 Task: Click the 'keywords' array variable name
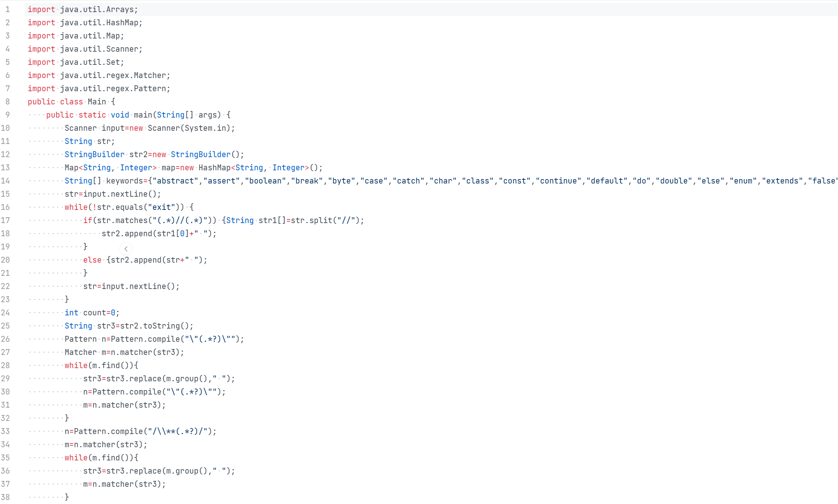pos(125,181)
